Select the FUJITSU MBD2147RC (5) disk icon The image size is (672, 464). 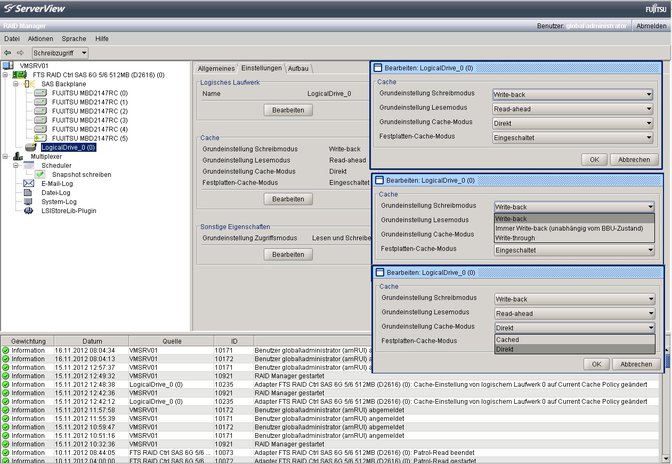tap(40, 138)
